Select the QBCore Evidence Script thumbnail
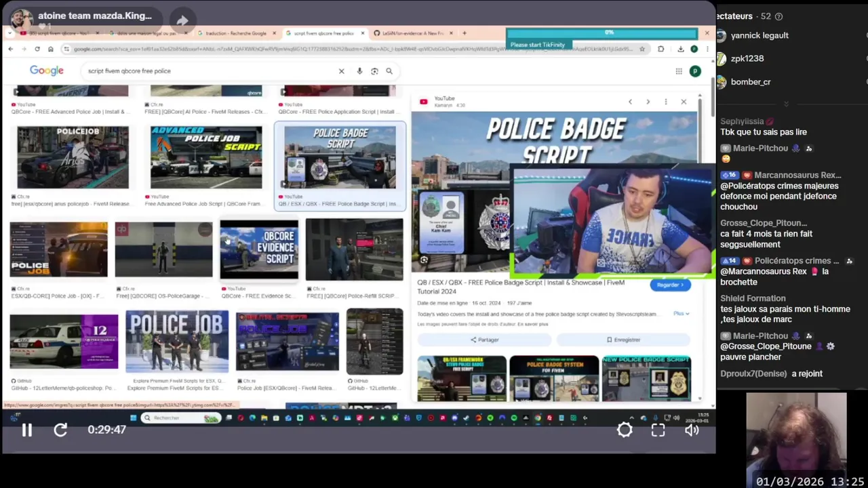This screenshot has height=488, width=868. point(259,249)
